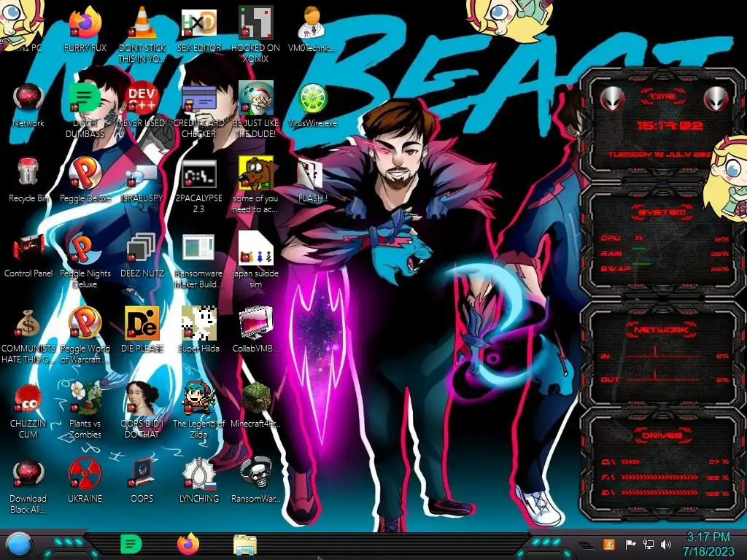Open the OOPS headset icon
The image size is (747, 560).
pyautogui.click(x=142, y=472)
